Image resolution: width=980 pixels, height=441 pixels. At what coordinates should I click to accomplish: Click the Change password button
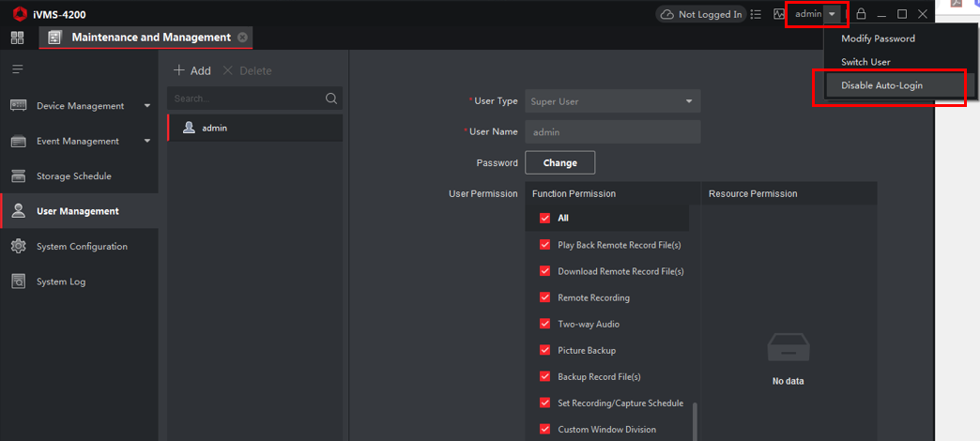(559, 162)
